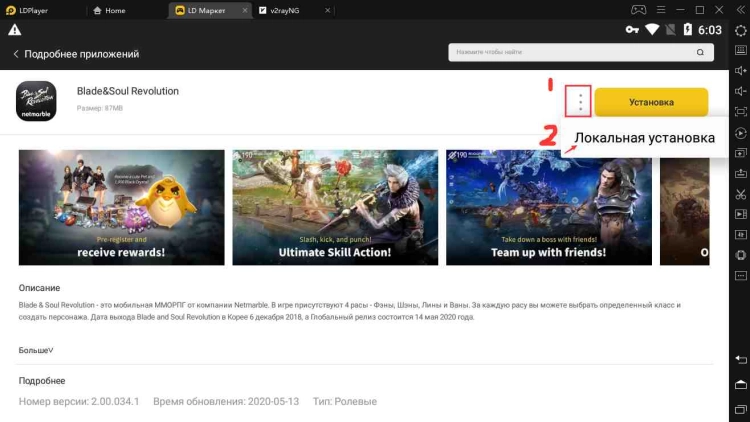Open hamburger menu in title bar
The height and width of the screenshot is (422, 750).
point(661,10)
